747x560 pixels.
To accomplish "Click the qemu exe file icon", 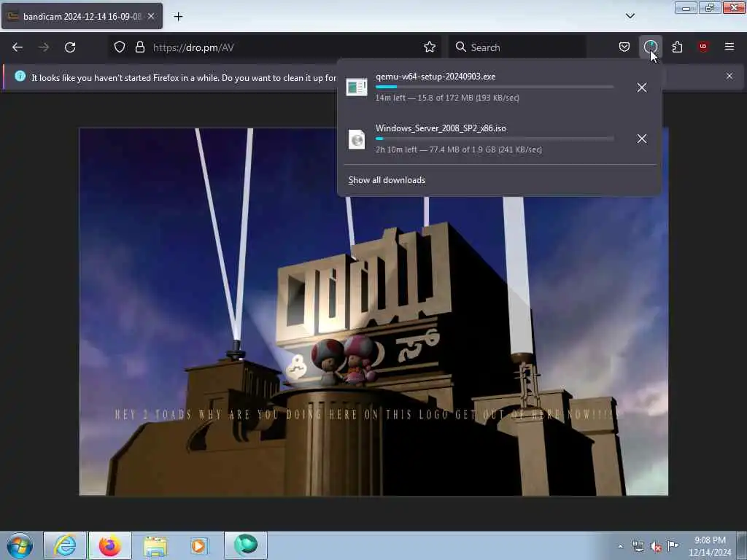I will (356, 87).
